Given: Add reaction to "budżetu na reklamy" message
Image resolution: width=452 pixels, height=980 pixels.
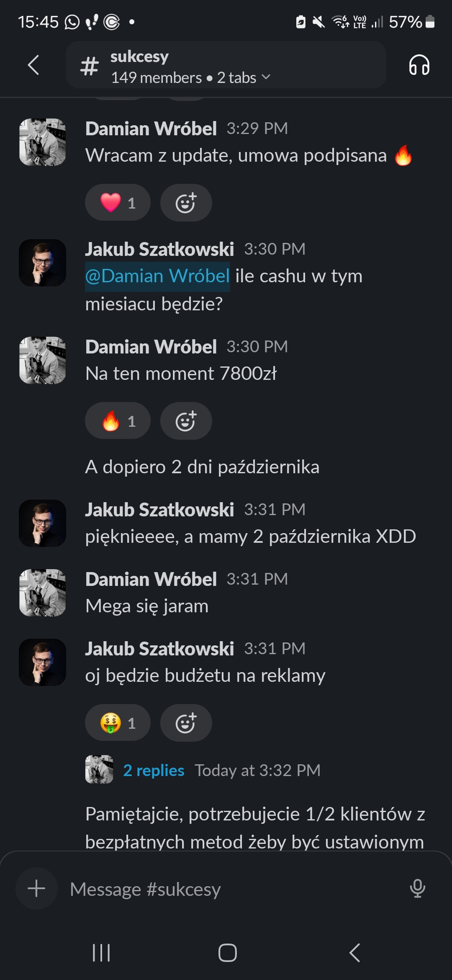Looking at the screenshot, I should pos(186,723).
